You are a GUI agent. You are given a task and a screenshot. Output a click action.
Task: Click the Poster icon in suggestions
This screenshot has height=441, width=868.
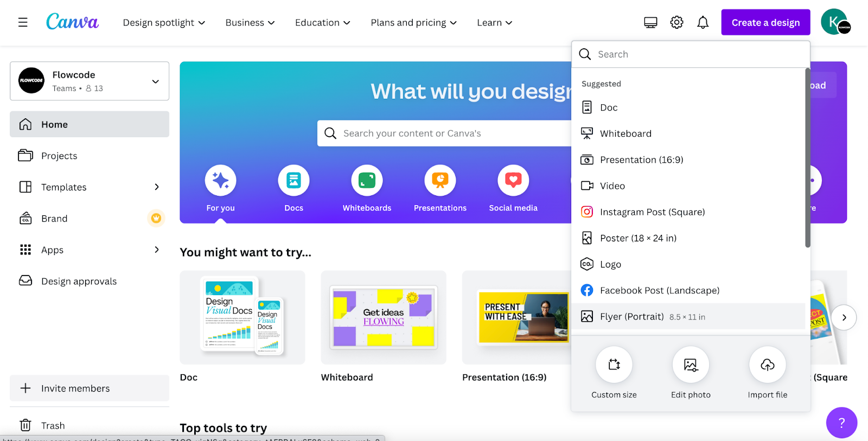587,238
